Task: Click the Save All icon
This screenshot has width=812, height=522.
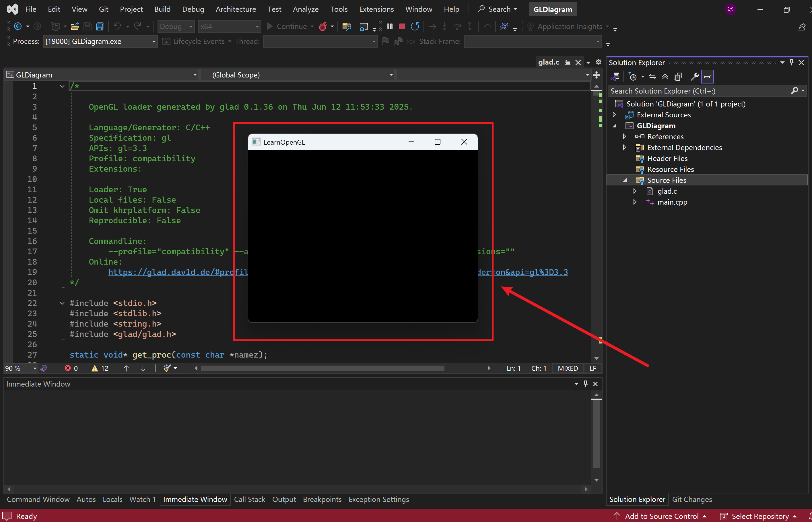Action: point(100,26)
